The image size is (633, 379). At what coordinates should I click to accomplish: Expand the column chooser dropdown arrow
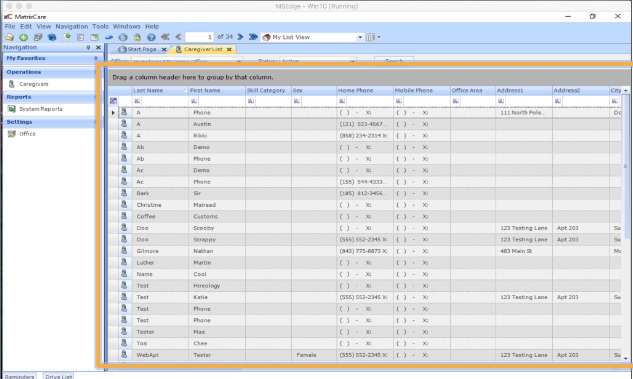tap(379, 37)
